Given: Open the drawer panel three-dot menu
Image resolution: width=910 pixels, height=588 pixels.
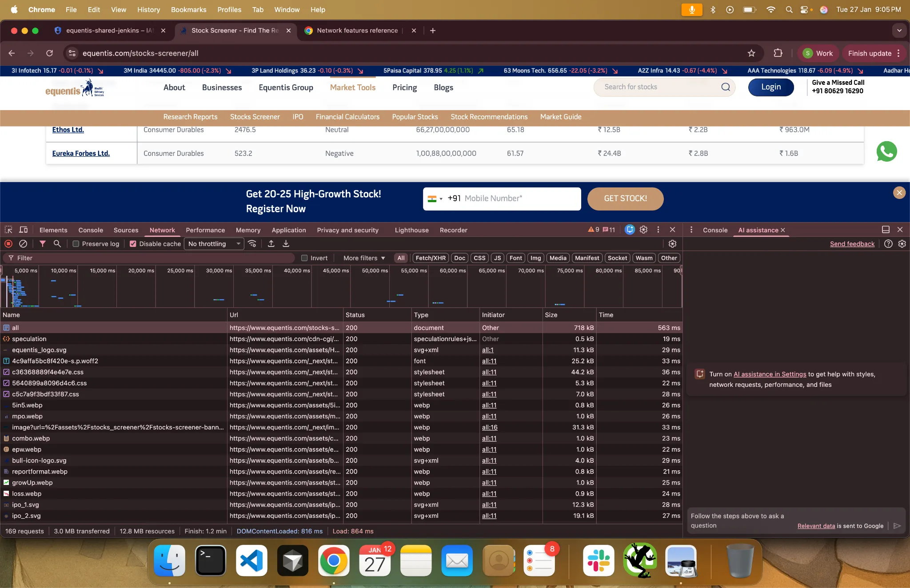Looking at the screenshot, I should pyautogui.click(x=691, y=230).
